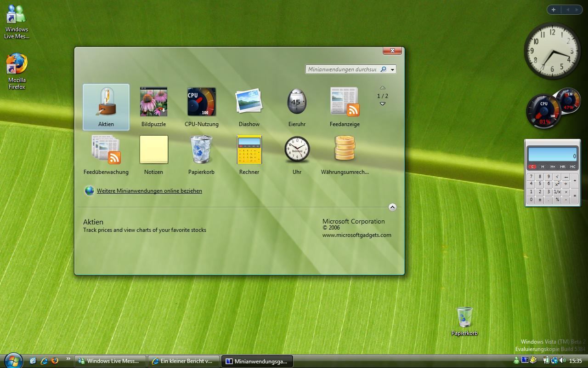588x368 pixels.
Task: Focus the Minianwendungen durchsuchen search field
Action: click(342, 69)
